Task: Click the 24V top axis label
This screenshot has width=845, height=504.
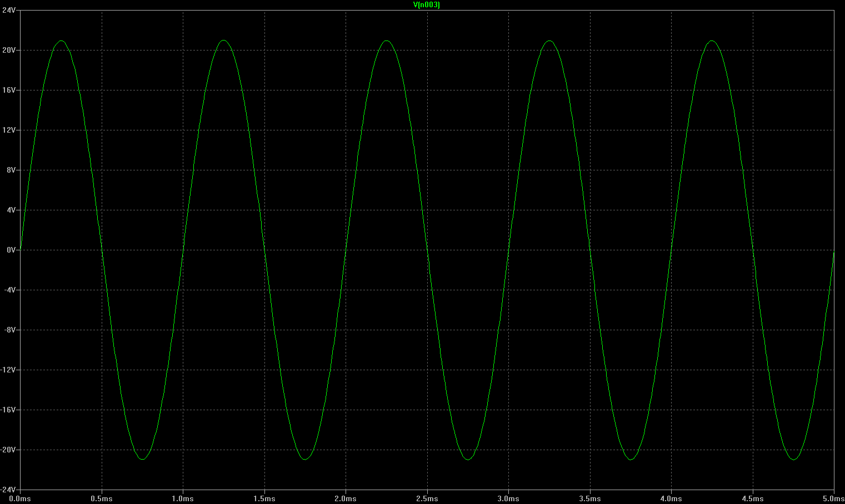Action: coord(9,10)
